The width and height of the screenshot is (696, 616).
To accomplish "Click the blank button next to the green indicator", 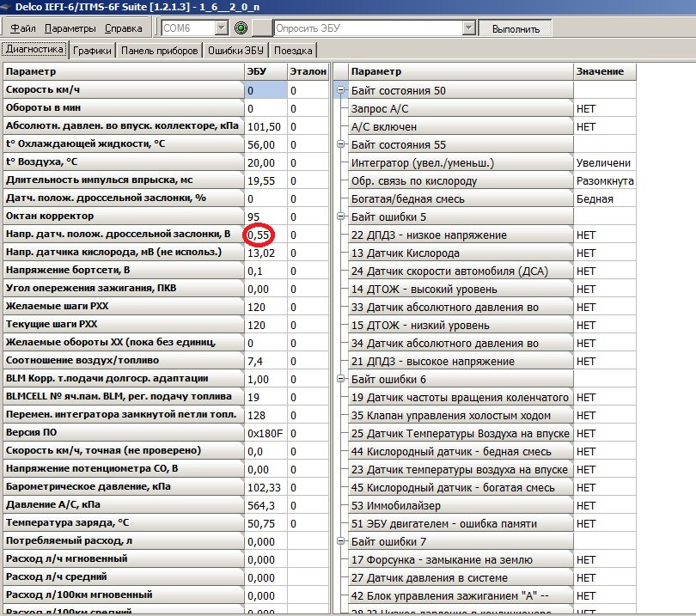I will tap(262, 28).
